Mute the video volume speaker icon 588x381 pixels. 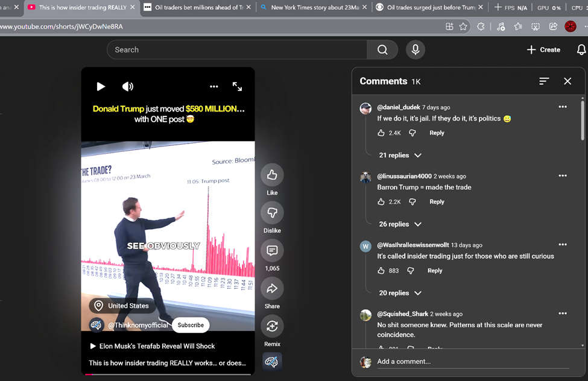pos(128,87)
